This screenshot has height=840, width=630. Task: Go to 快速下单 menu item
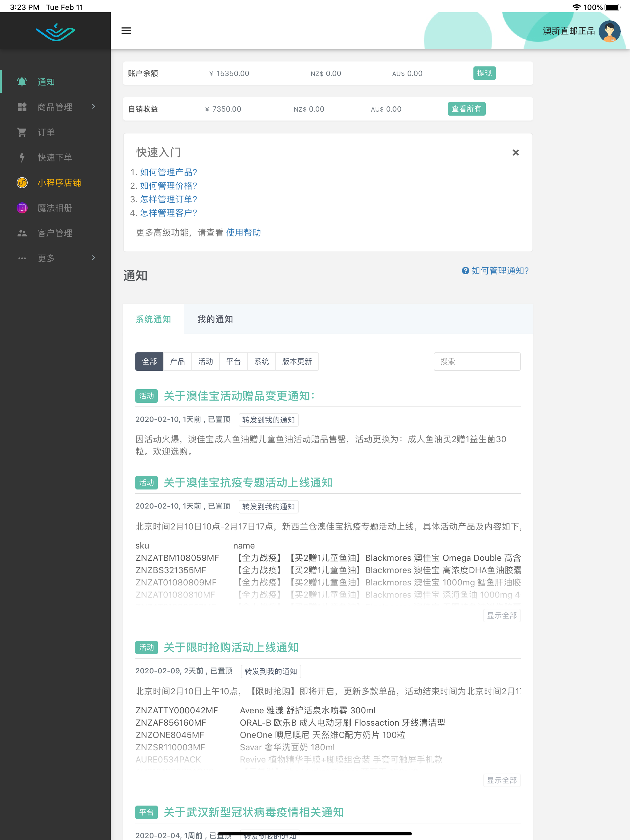(55, 157)
